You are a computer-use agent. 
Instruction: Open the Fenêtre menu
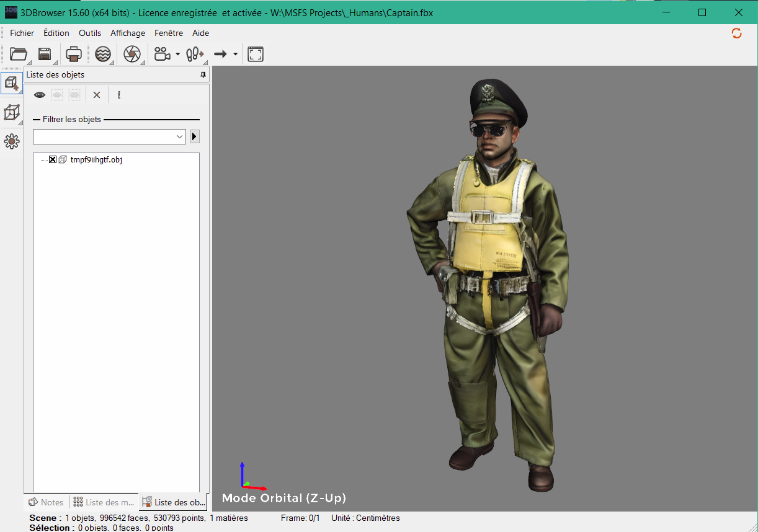pos(169,33)
